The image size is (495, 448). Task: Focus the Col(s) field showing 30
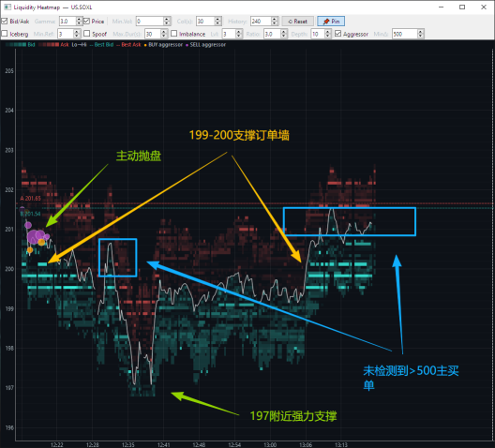pos(205,22)
